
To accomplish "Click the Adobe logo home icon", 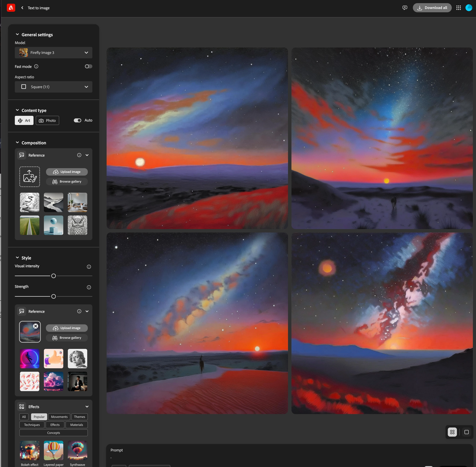I will 11,8.
